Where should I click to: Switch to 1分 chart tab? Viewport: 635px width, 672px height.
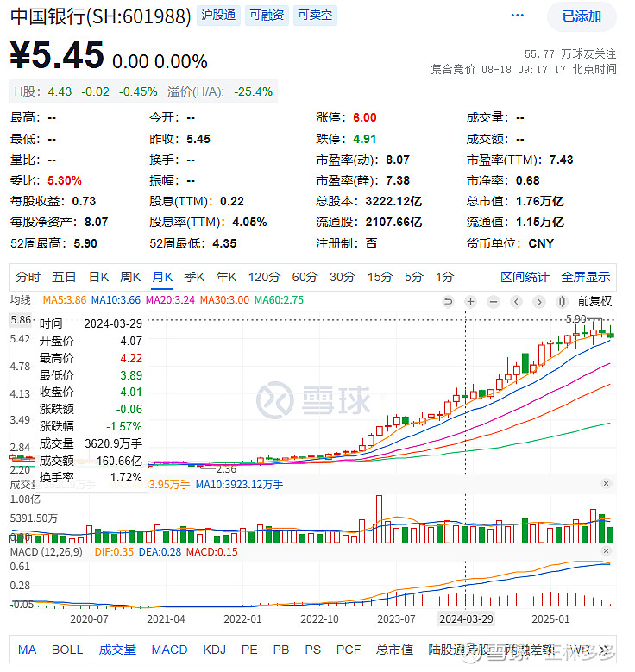444,277
